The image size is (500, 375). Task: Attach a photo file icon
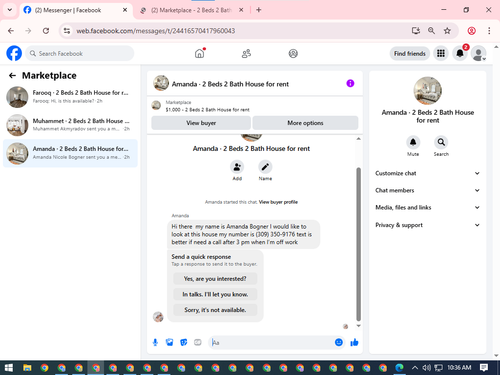(169, 342)
